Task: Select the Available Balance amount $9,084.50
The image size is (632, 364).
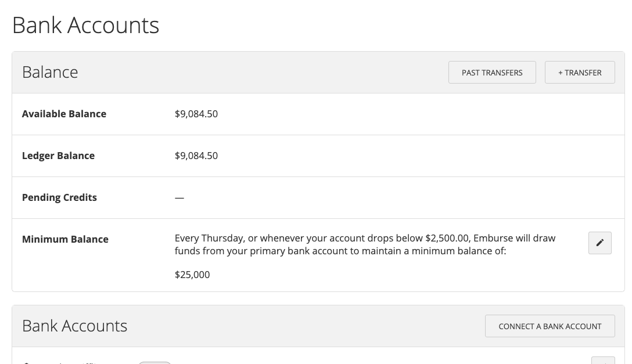Action: pos(196,114)
